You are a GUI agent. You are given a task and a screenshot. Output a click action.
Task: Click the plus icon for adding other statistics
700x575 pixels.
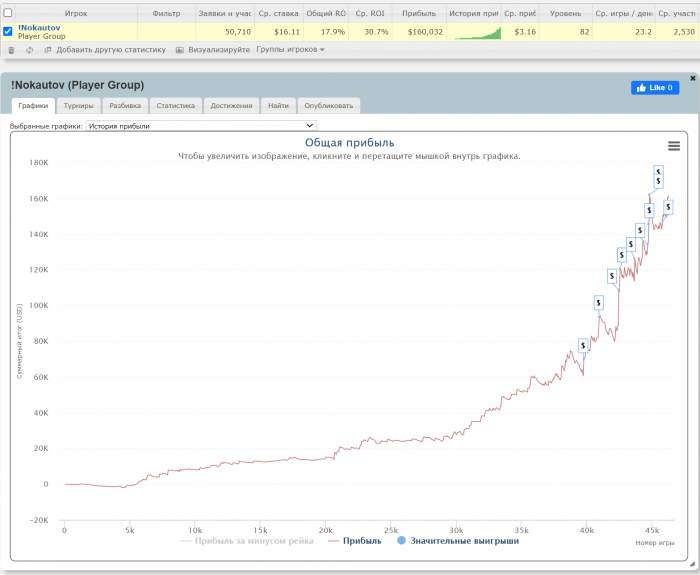coord(48,49)
